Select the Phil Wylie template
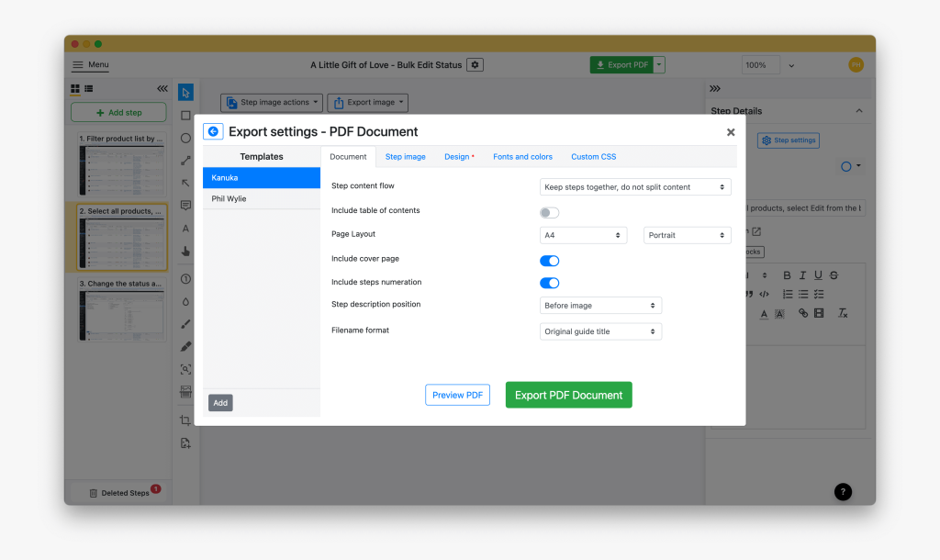Viewport: 940px width, 560px height. [262, 198]
